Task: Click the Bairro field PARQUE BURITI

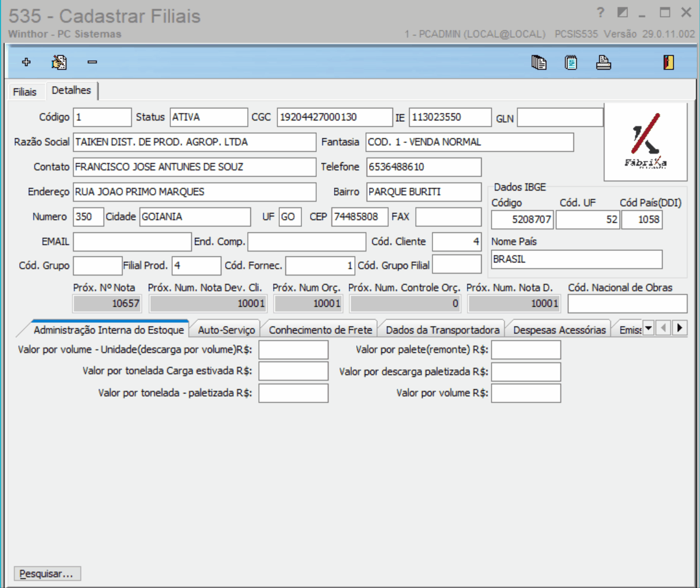Action: pos(424,192)
